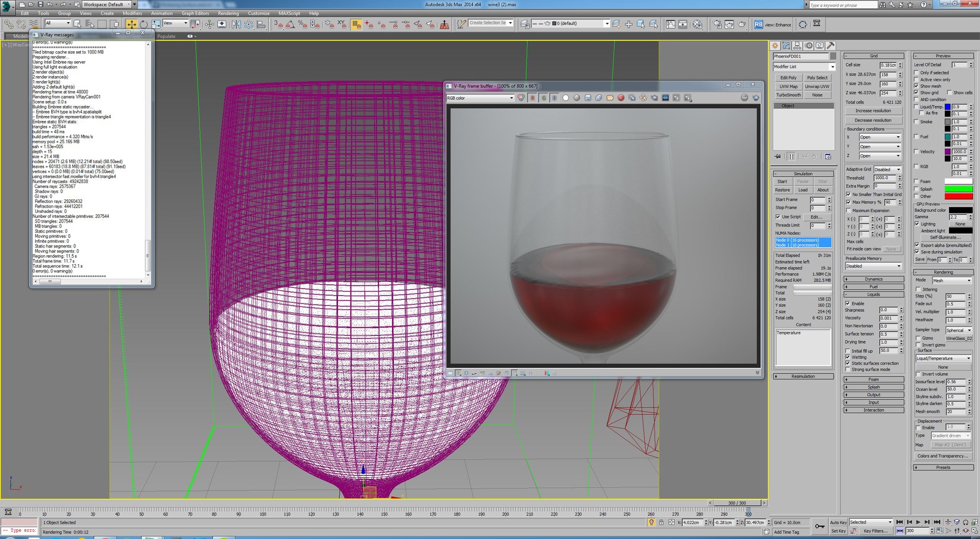Select the Select and Move tool
The image size is (980, 539).
pos(131,24)
